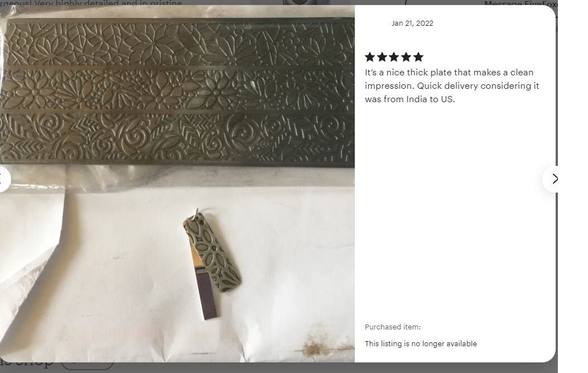Click the dimmed review text above the modal
This screenshot has width=588, height=373.
click(91, 3)
